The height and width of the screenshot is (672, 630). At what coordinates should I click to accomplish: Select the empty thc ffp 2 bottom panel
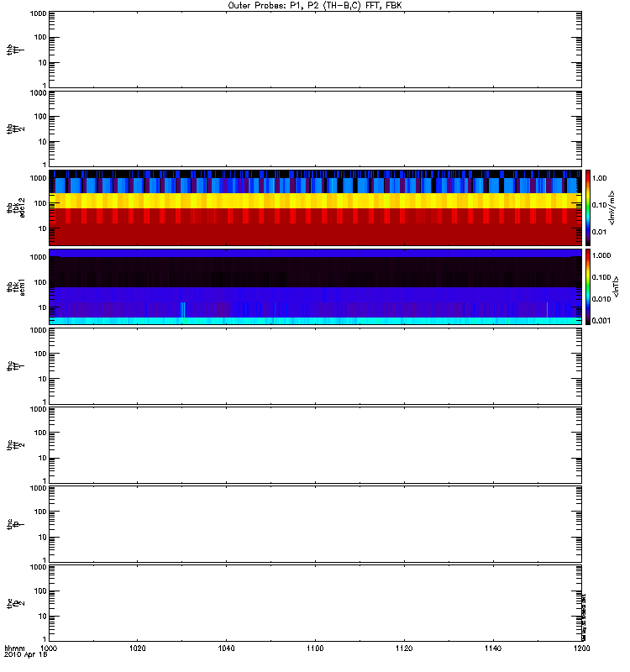coord(315,603)
